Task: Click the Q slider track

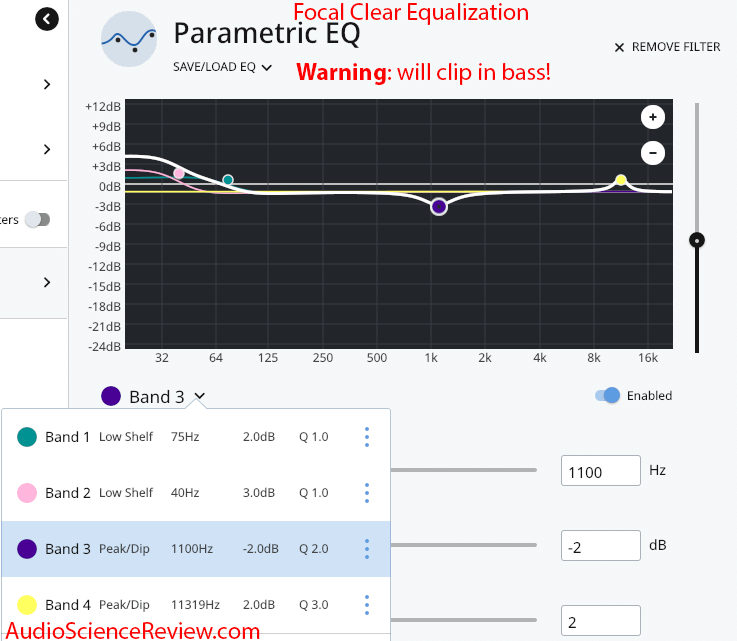Action: (463, 620)
